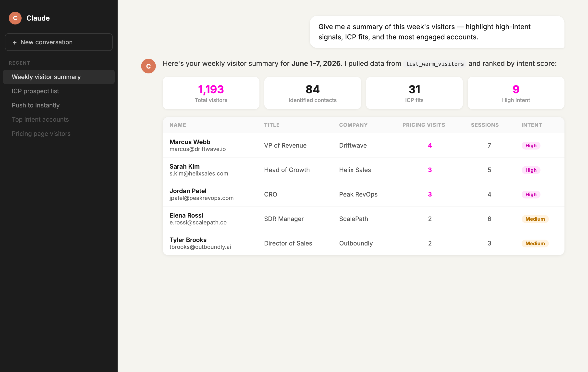Select Elena Rossi name
The width and height of the screenshot is (588, 372).
coord(186,215)
